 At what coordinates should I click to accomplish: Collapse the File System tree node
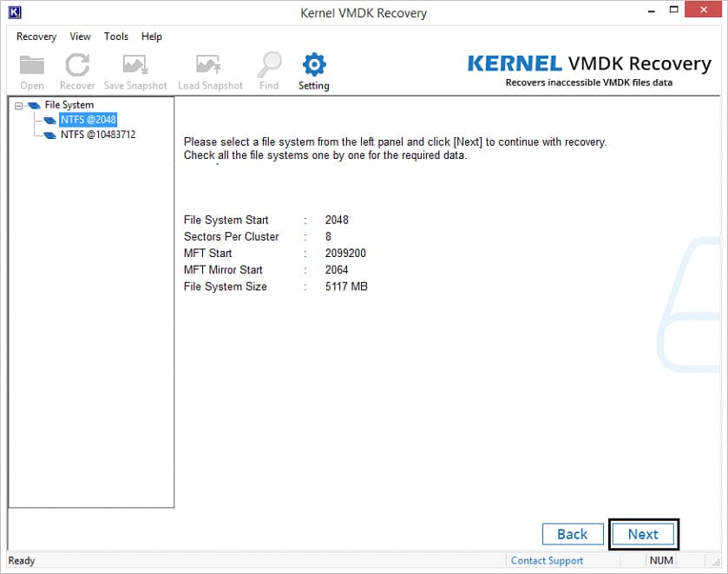click(x=18, y=105)
